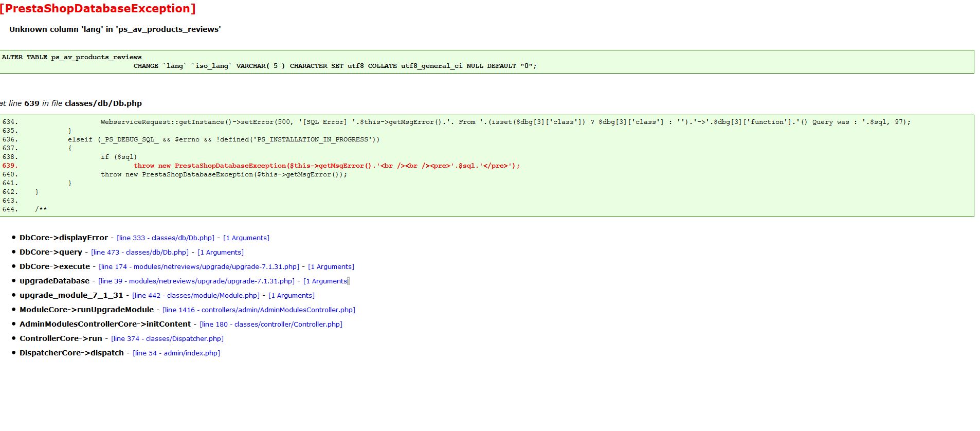This screenshot has height=431, width=980.
Task: Open the line 374 classes/Dispatcher.php link
Action: tap(168, 339)
